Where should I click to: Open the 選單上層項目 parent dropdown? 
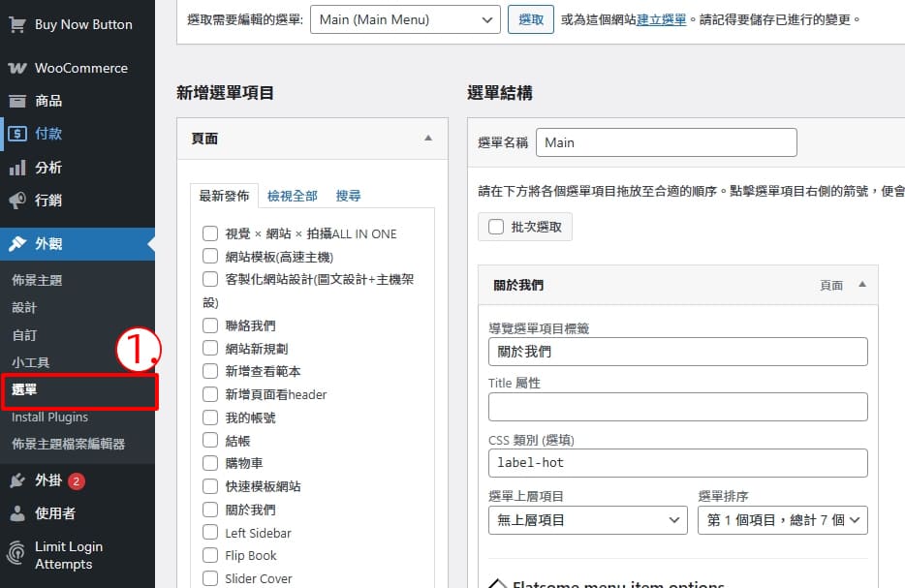pos(587,520)
